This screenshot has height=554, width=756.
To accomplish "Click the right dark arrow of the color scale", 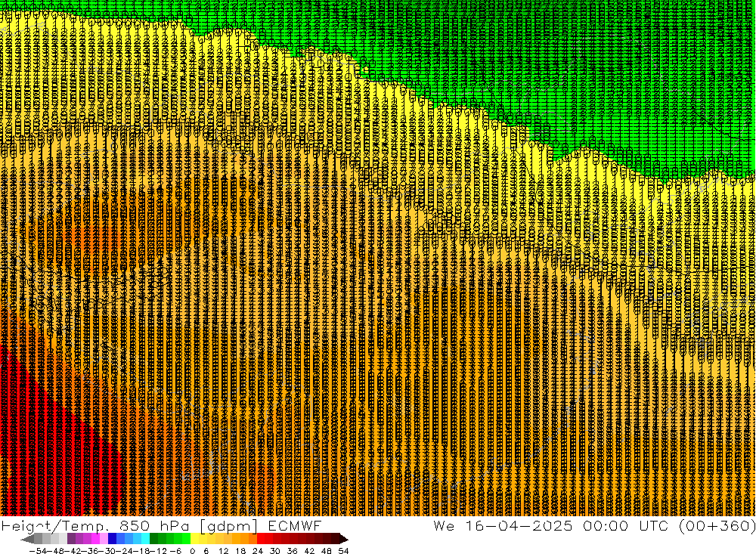I will click(344, 539).
